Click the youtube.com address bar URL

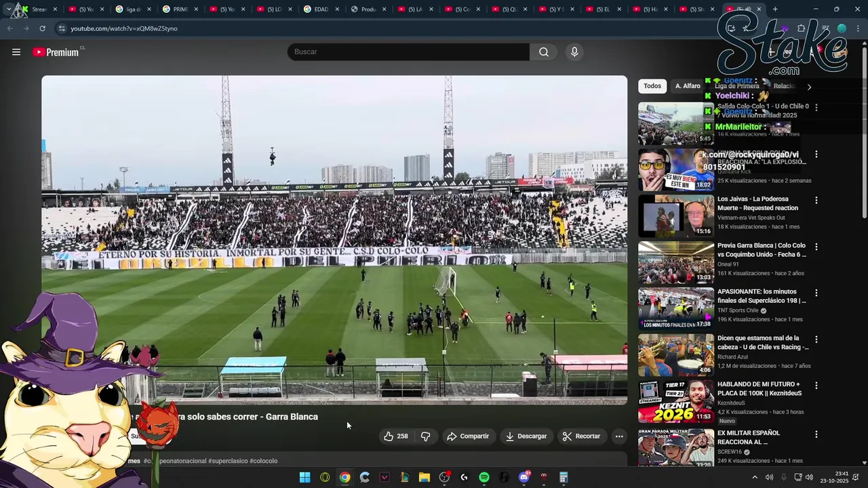coord(124,28)
